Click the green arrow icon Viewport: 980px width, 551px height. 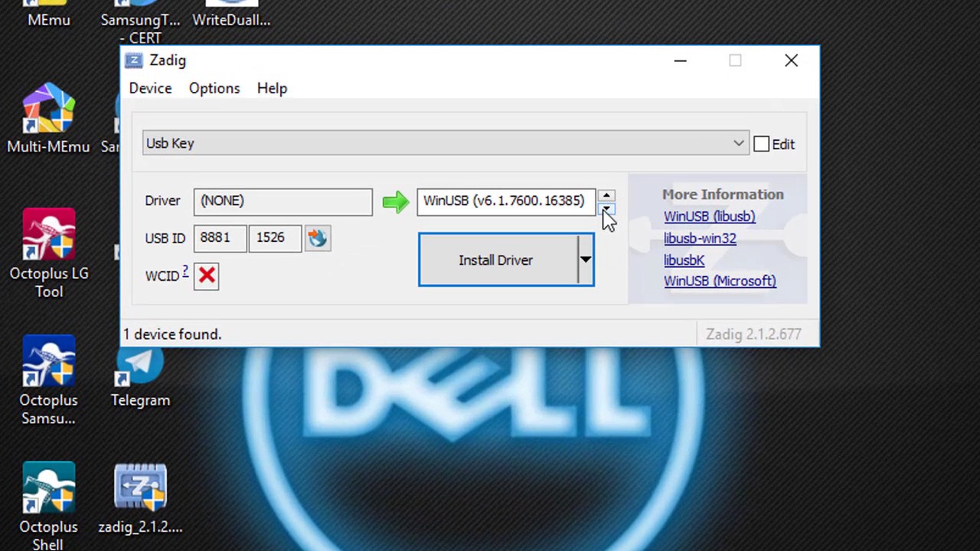coord(396,201)
